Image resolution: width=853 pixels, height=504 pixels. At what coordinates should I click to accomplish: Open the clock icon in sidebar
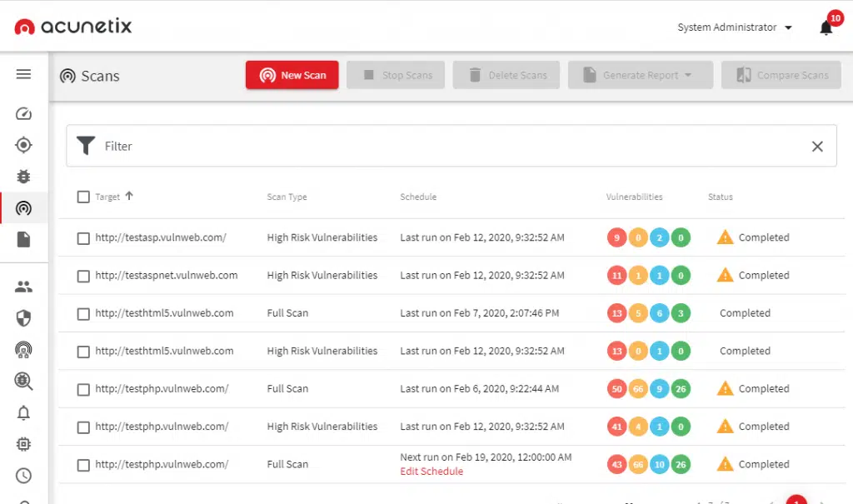23,476
